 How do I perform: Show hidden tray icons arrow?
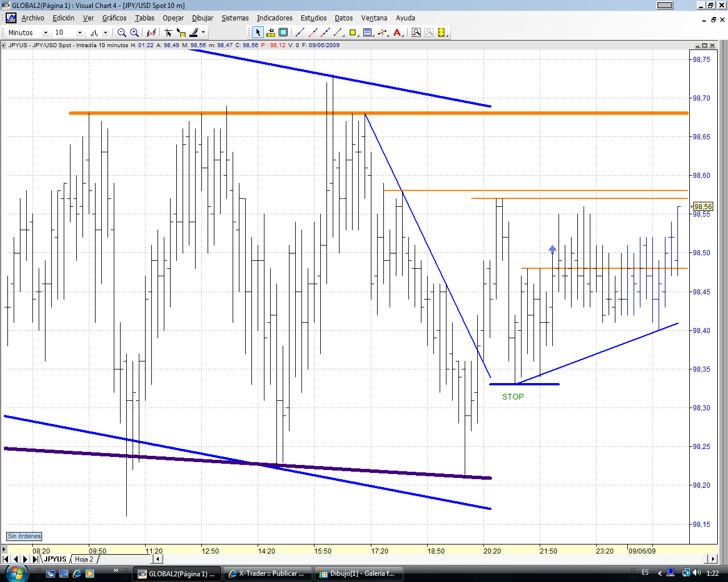pyautogui.click(x=660, y=573)
